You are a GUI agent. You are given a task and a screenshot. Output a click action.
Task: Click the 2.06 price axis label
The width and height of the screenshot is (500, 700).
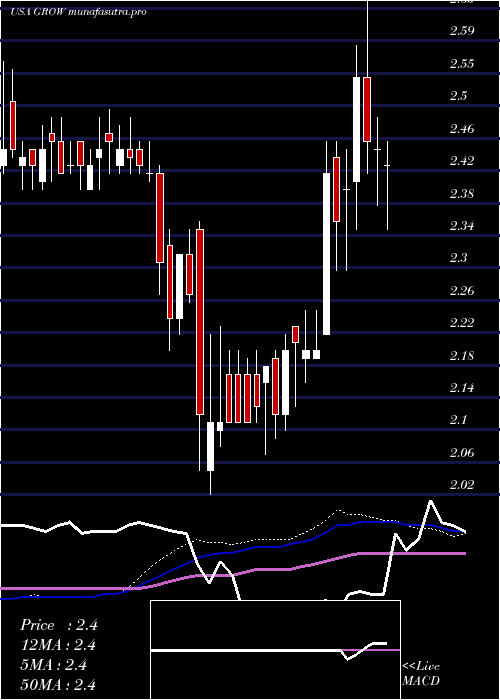462,453
